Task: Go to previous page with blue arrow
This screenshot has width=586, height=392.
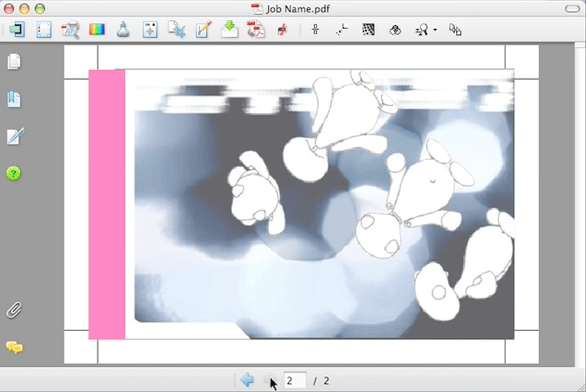Action: coord(247,380)
